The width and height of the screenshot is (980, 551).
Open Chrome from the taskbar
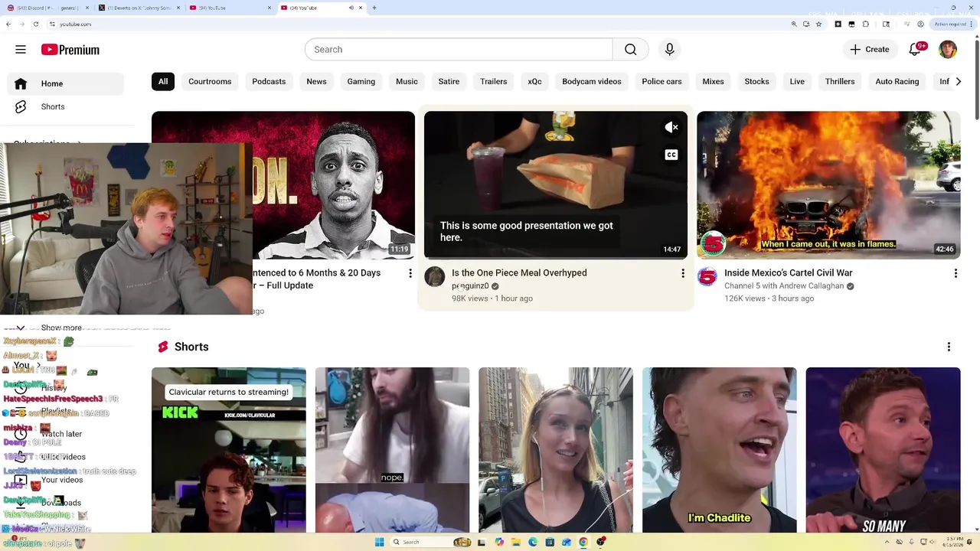(583, 542)
